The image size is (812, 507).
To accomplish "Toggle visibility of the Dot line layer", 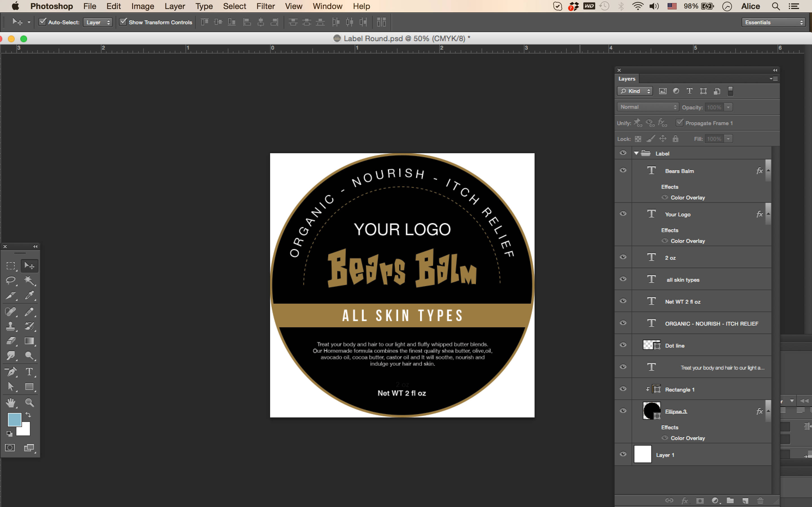I will (623, 345).
